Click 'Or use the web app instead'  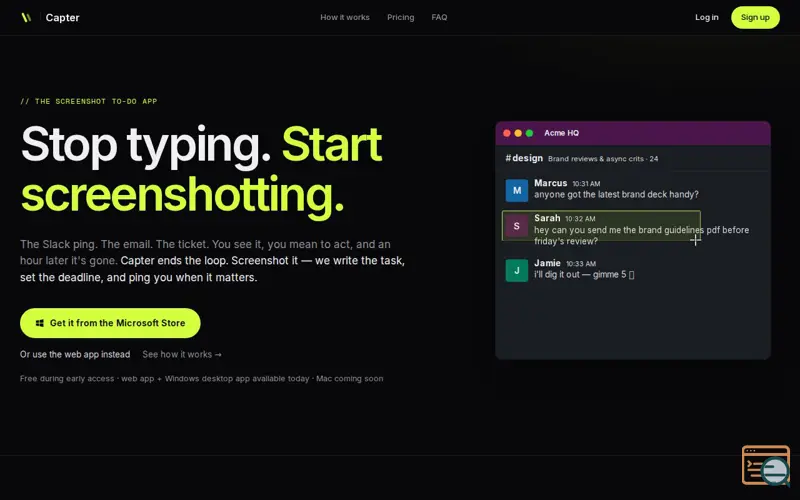(75, 354)
